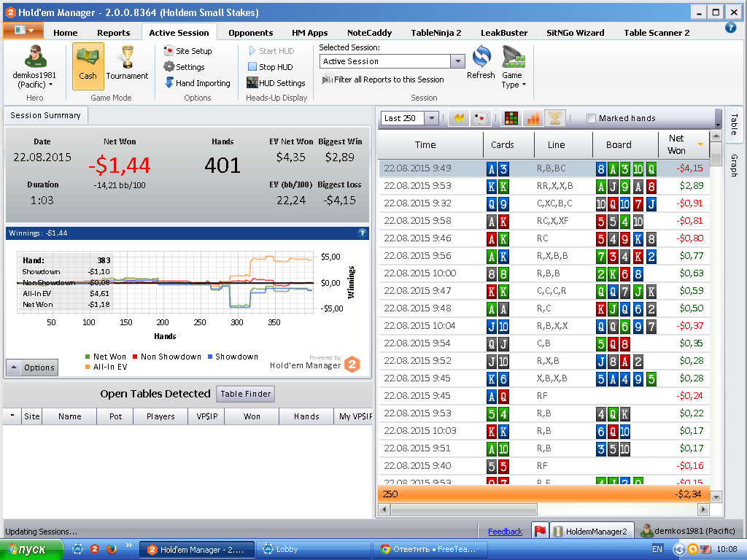Open the Feedback link
747x560 pixels.
pyautogui.click(x=505, y=532)
